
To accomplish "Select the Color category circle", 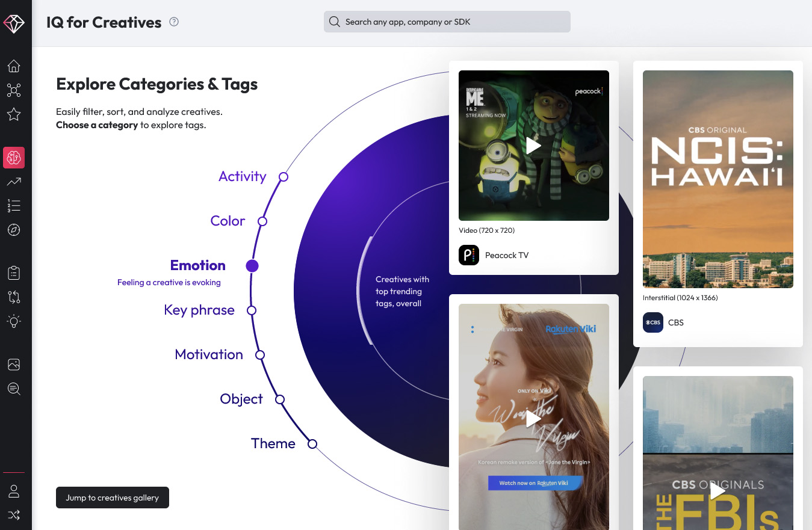I will click(x=262, y=221).
